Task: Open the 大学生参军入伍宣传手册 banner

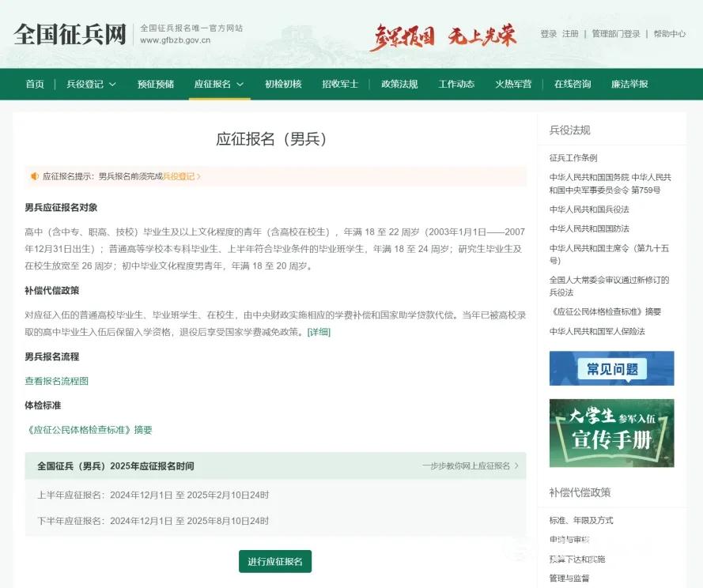Action: (611, 433)
